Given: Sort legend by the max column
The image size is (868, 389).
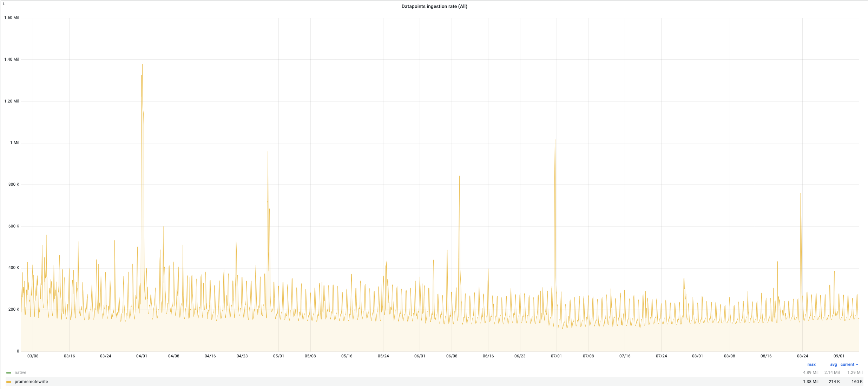Looking at the screenshot, I should (811, 365).
